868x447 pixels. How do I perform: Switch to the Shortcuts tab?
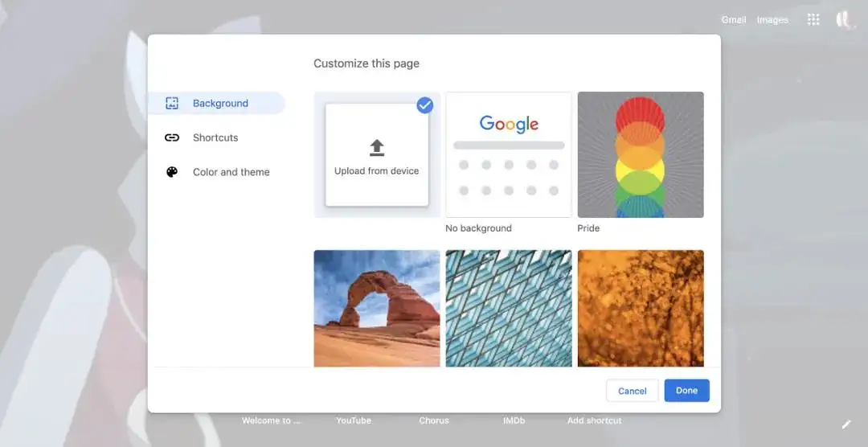click(215, 137)
